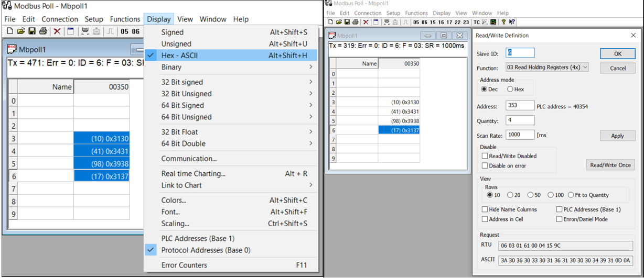This screenshot has width=644, height=278.
Task: Expand the 32 Bit Float submenu
Action: click(231, 132)
